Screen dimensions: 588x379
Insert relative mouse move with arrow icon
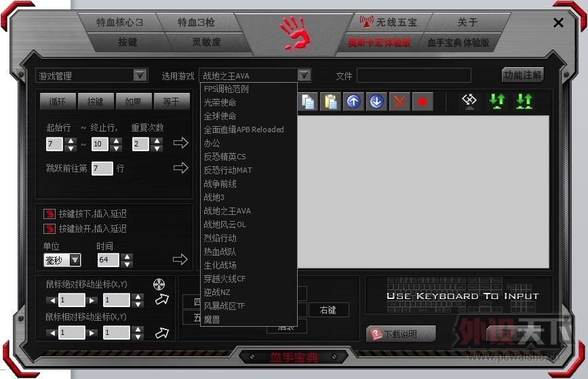(x=162, y=332)
